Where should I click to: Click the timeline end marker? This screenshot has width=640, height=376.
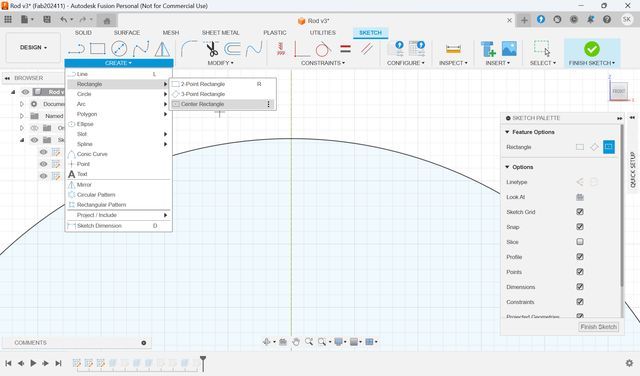click(203, 363)
